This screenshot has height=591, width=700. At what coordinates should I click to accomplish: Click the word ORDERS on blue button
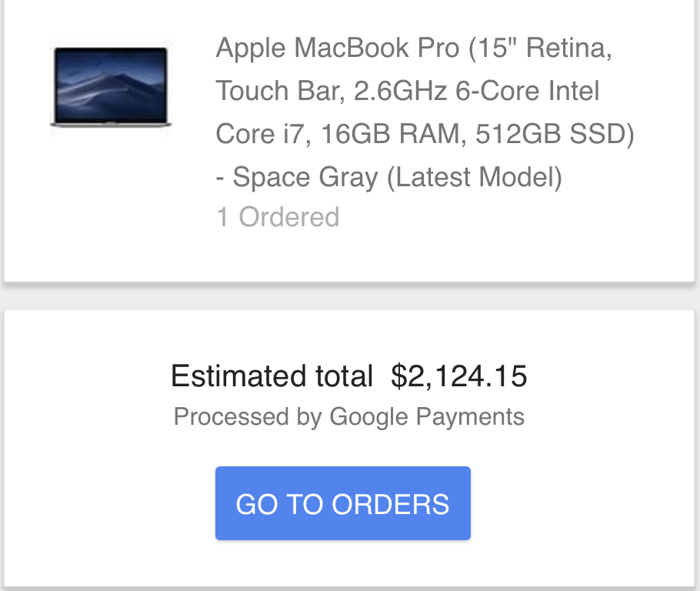coord(391,504)
